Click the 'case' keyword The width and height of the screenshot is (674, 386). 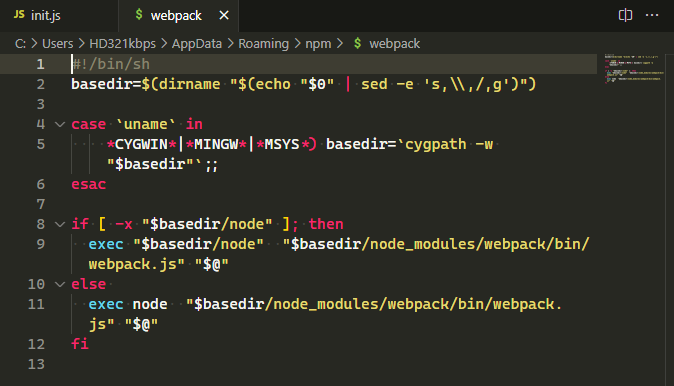tap(89, 124)
